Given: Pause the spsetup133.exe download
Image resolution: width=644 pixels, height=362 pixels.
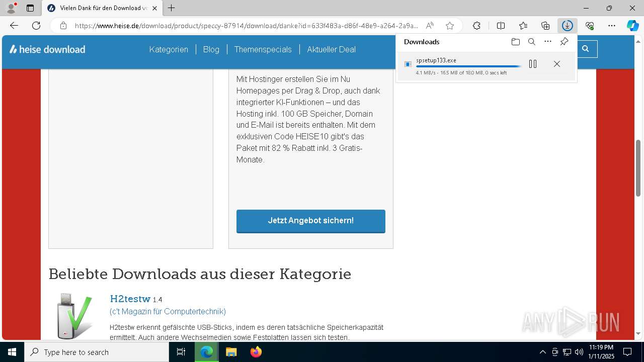Looking at the screenshot, I should tap(533, 64).
